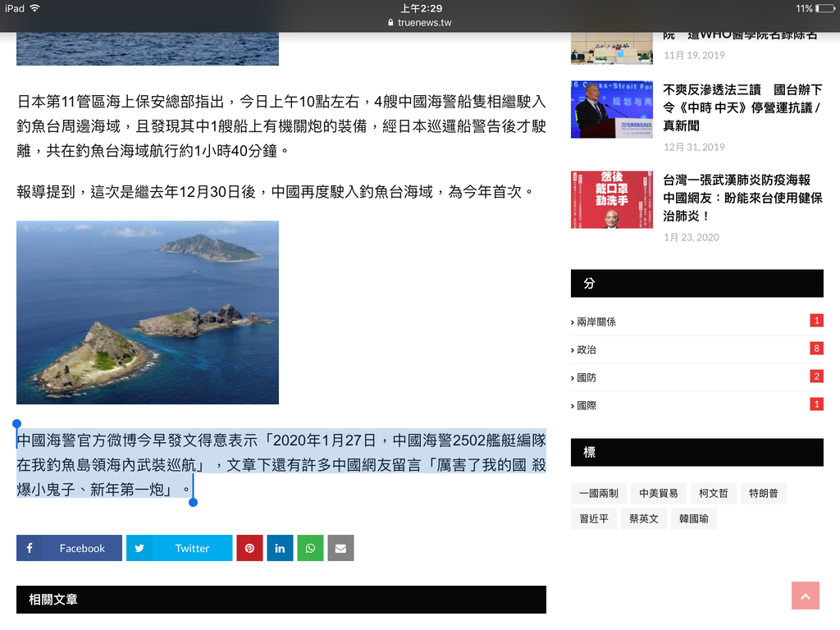Viewport: 840px width, 630px height.
Task: Open the 兩岸關係 category
Action: [596, 322]
